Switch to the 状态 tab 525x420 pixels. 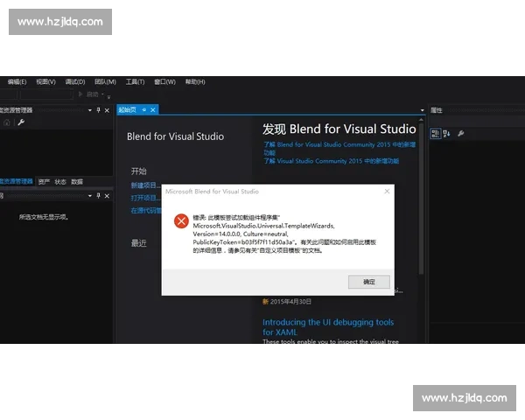pos(60,182)
